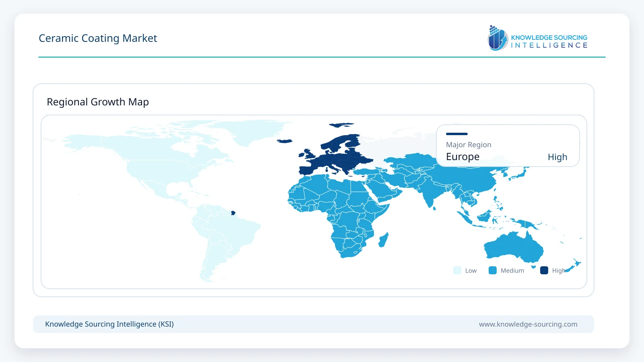Click the High legend color swatch
The width and height of the screenshot is (644, 362).
(544, 270)
